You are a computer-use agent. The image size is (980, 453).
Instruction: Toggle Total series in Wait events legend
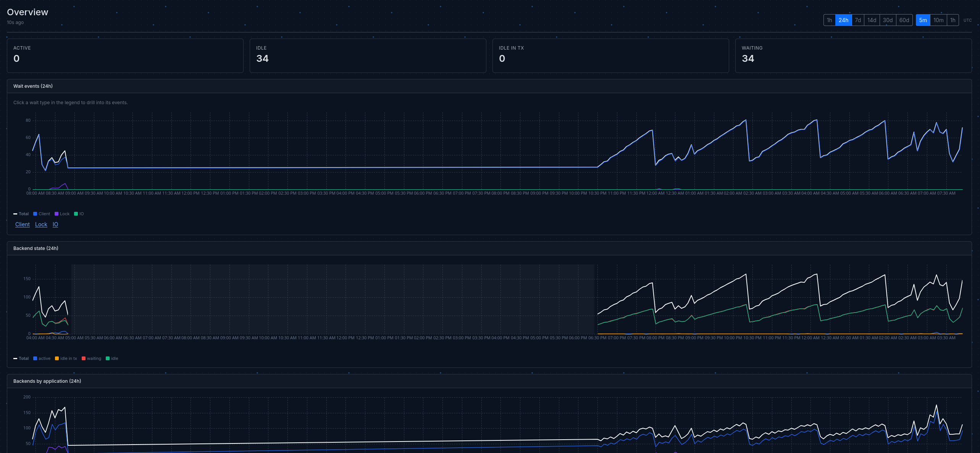pos(21,214)
